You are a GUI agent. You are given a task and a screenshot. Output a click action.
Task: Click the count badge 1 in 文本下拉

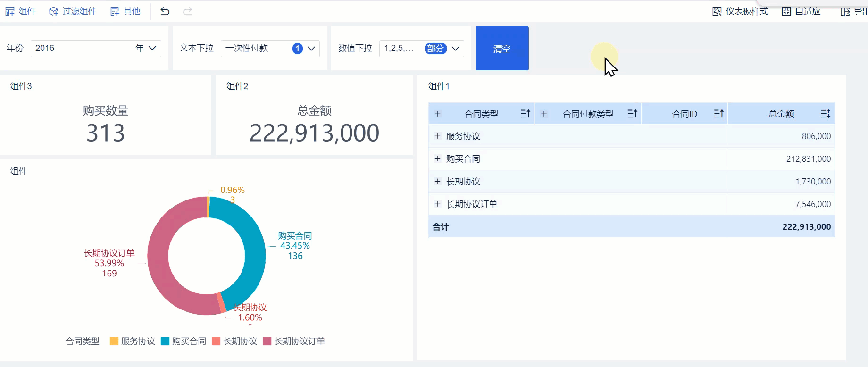click(297, 49)
